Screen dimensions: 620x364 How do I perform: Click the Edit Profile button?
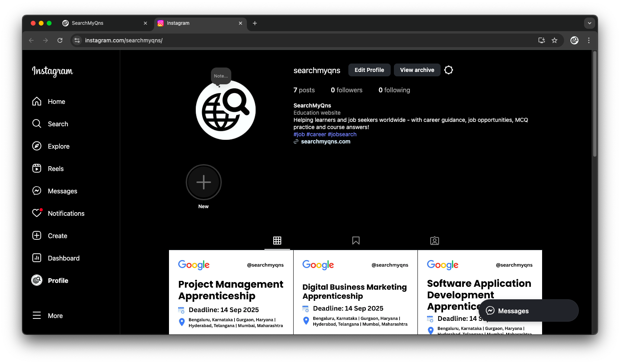click(x=369, y=70)
